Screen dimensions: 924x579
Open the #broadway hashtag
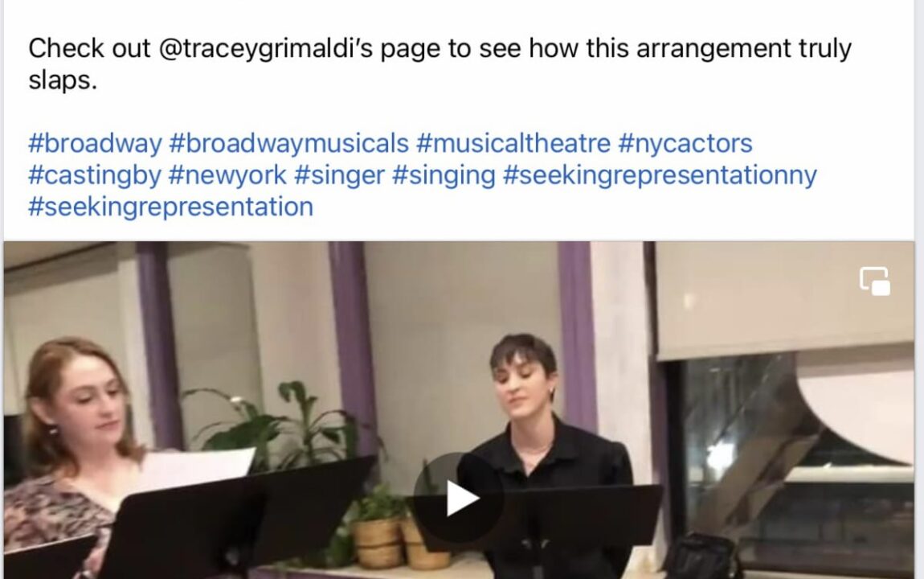[95, 143]
